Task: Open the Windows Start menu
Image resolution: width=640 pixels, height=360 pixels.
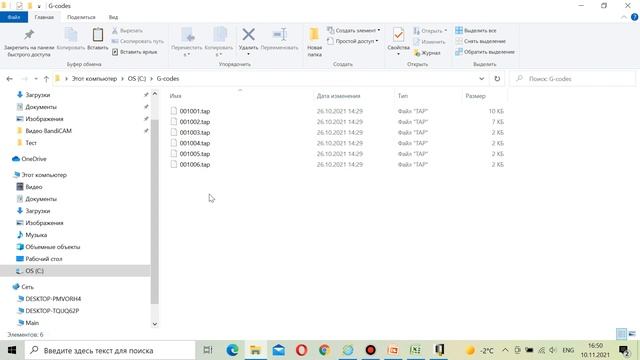Action: point(12,350)
